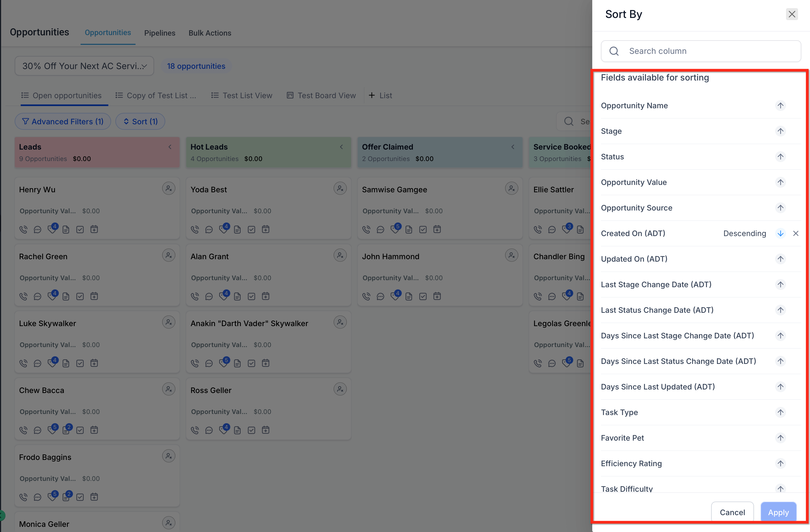The image size is (810, 532).
Task: Click the phone icon on Henry Wu card
Action: click(23, 230)
